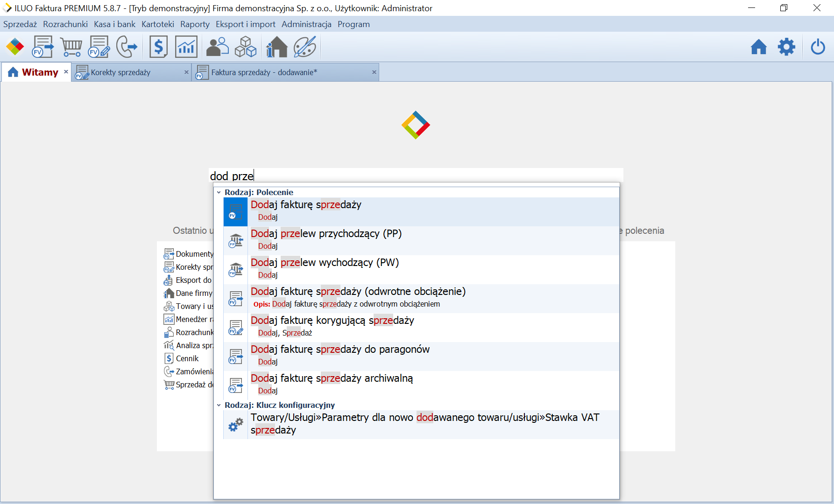Select the 'Stawka VAT sprzedaży' configuration key result
Screen dimensions: 834x504
[421, 425]
